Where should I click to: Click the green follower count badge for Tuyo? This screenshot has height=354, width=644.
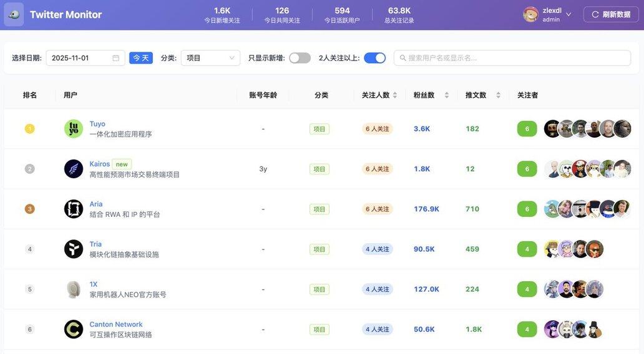coord(527,129)
